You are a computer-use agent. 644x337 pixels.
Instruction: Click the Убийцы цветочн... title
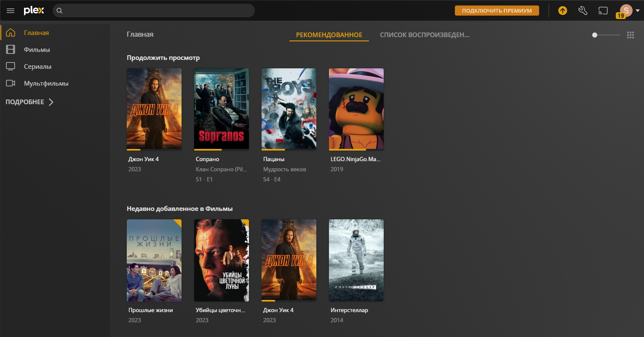click(220, 310)
